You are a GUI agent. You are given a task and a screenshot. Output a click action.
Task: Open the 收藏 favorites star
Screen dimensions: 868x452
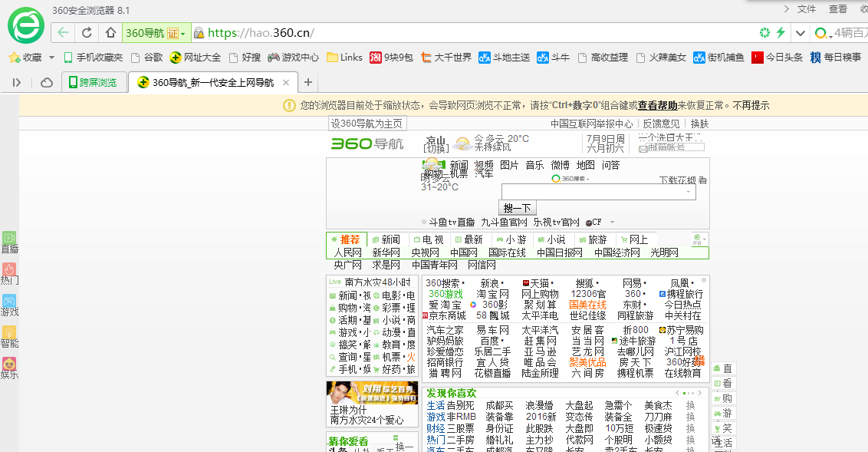click(x=15, y=58)
